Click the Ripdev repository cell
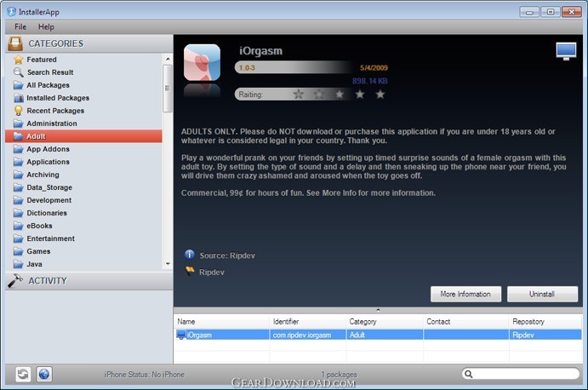The image size is (588, 390). tap(545, 335)
